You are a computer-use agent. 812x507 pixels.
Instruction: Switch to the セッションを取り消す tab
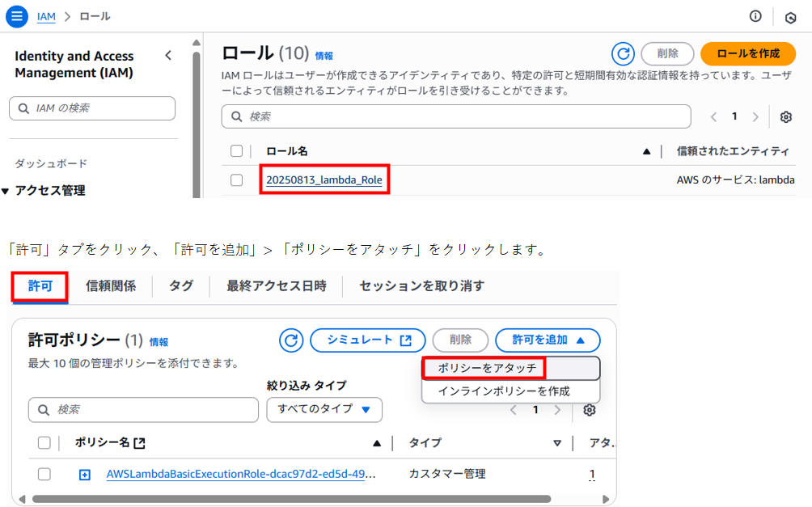point(422,286)
